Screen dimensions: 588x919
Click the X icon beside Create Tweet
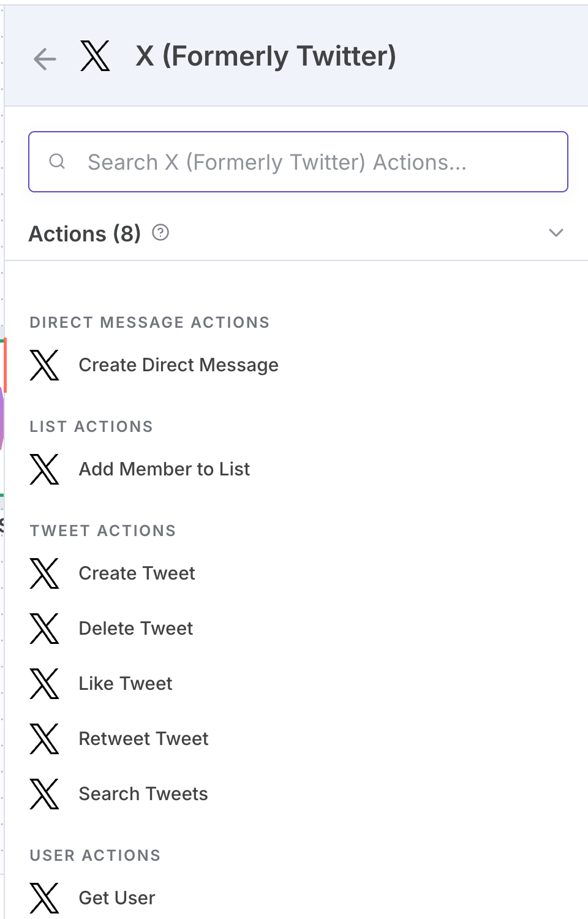[45, 573]
